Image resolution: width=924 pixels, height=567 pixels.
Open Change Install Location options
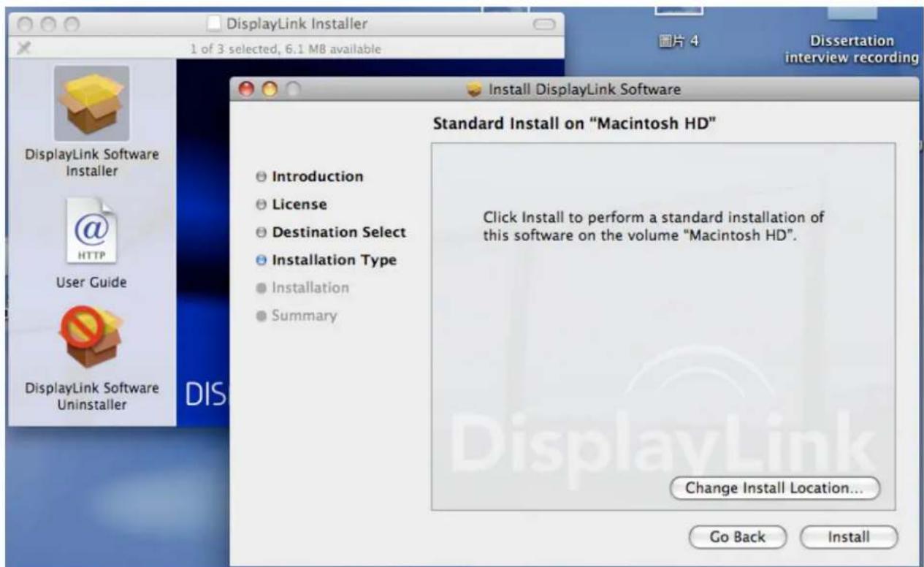(x=775, y=488)
